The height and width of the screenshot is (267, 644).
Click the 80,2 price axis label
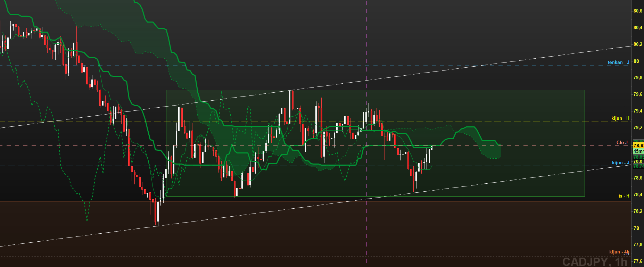tap(638, 44)
